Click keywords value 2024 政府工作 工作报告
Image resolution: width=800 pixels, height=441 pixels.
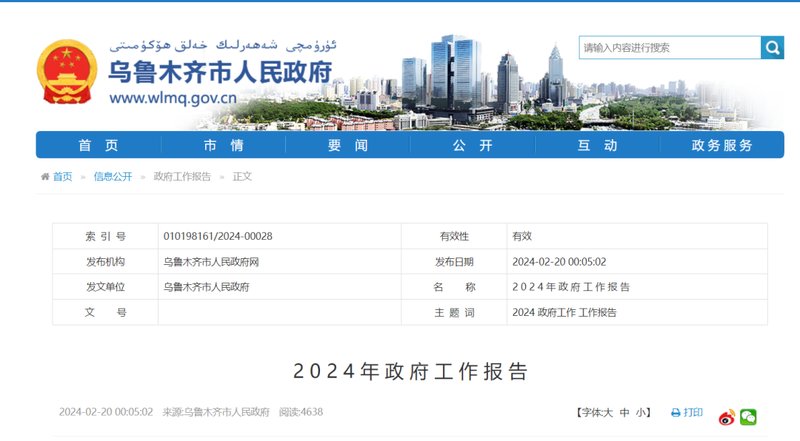564,312
